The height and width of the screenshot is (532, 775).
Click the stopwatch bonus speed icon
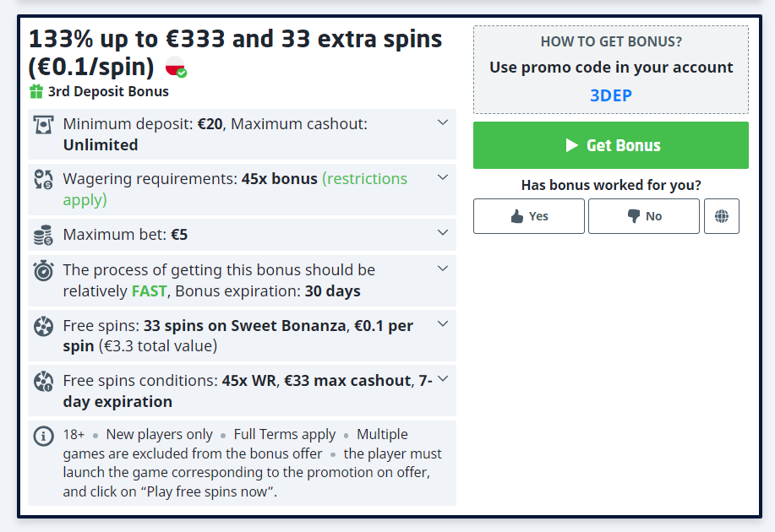click(x=43, y=271)
